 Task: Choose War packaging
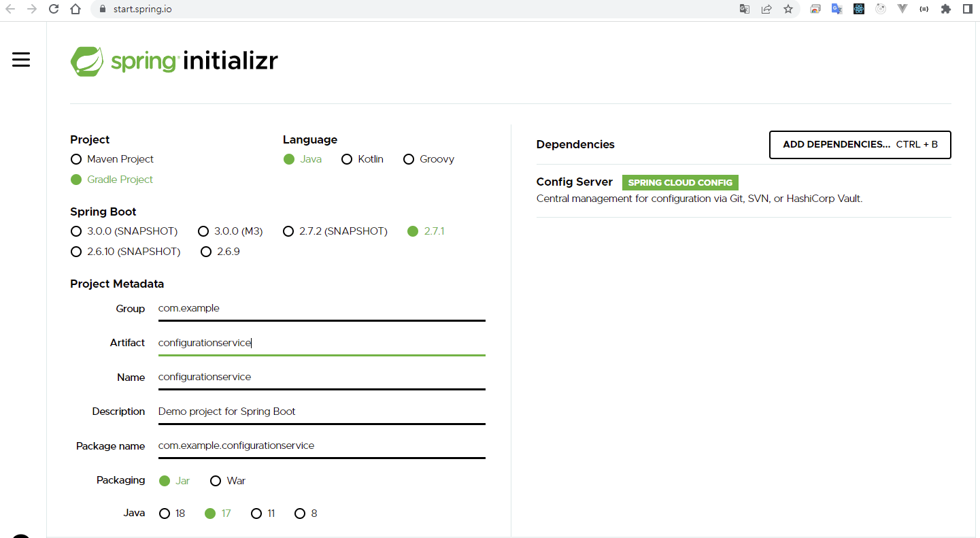(x=228, y=481)
